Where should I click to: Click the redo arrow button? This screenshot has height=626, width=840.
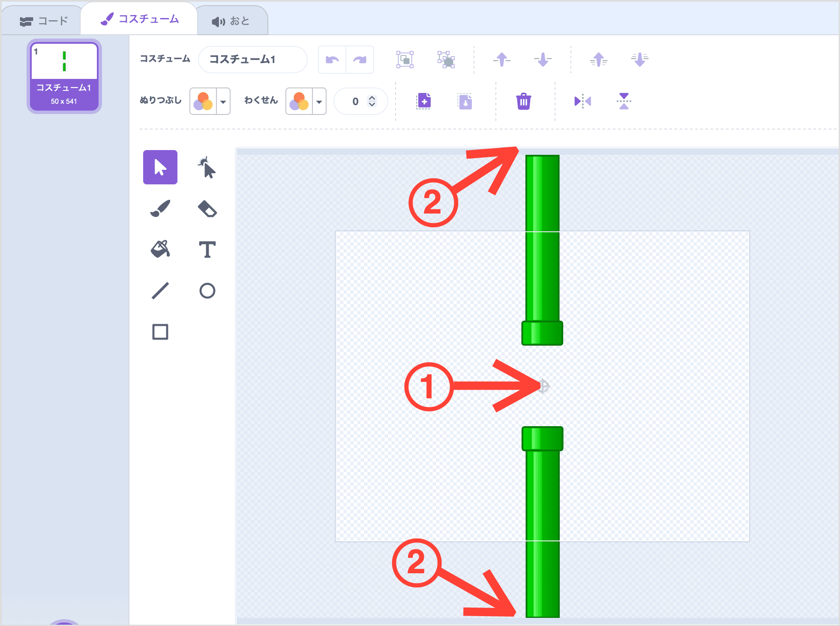click(360, 60)
